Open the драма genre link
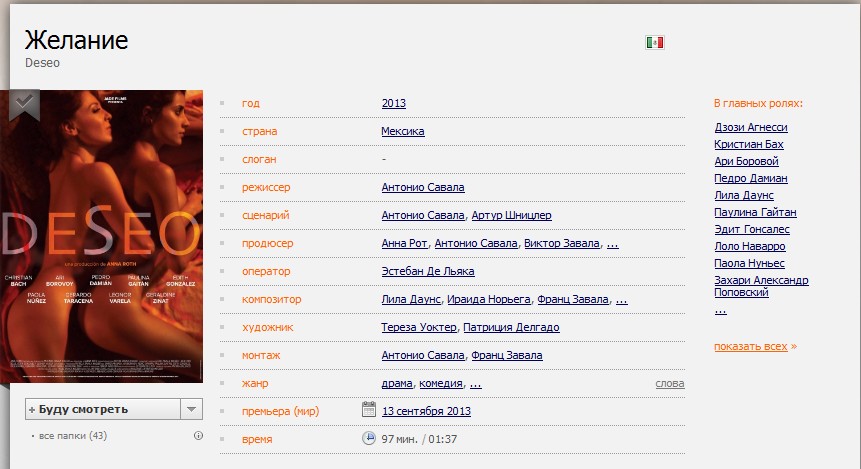Screen dimensions: 861x469 pos(397,383)
